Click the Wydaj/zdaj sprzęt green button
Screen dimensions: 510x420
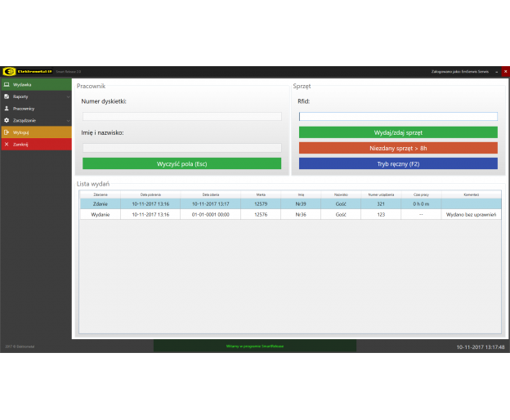[398, 132]
